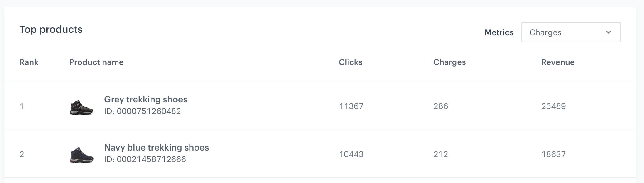Select product ID 0000751260482 text
The image size is (644, 183).
(142, 111)
